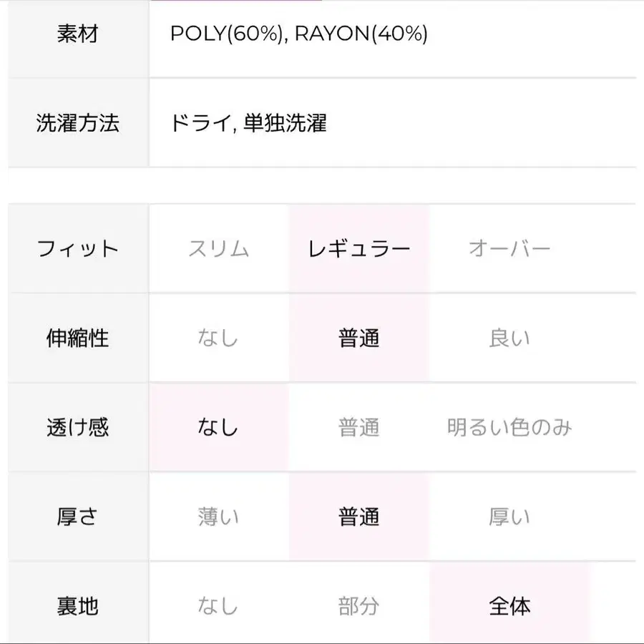The width and height of the screenshot is (644, 644).
Task: Select the スリム fit option
Action: point(218,249)
